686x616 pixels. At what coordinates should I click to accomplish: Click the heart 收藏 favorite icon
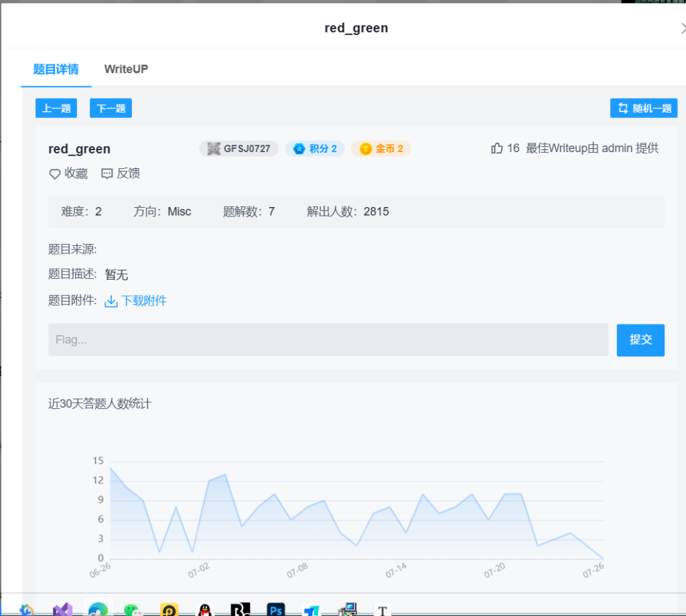click(55, 174)
